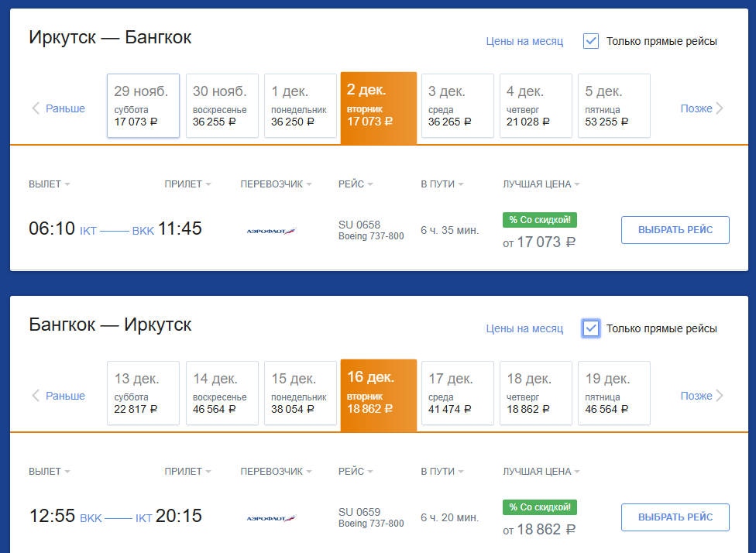Image resolution: width=756 pixels, height=553 pixels.
Task: Sort outbound flights by 'Лучшая цена'
Action: [x=541, y=184]
